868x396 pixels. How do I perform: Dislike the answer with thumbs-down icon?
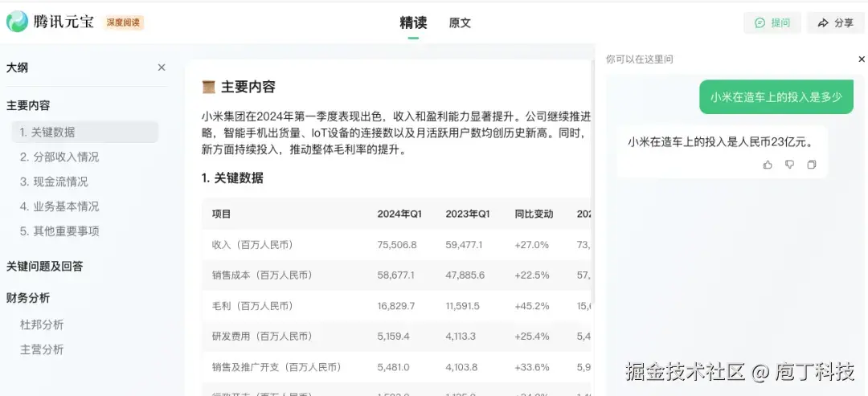(790, 164)
